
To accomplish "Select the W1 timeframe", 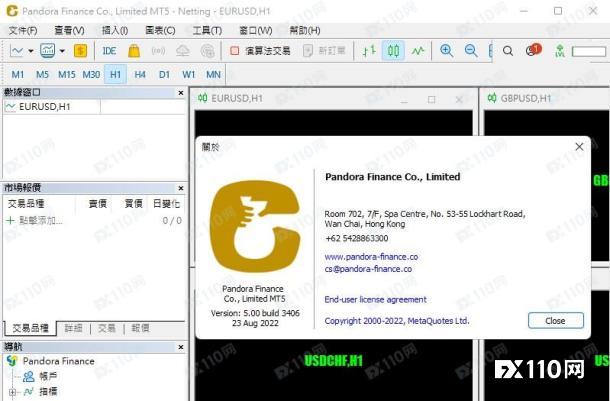I will 189,74.
